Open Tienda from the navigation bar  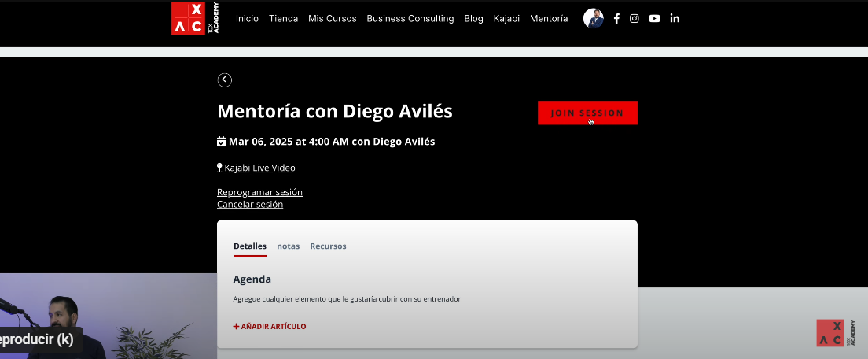pyautogui.click(x=283, y=18)
